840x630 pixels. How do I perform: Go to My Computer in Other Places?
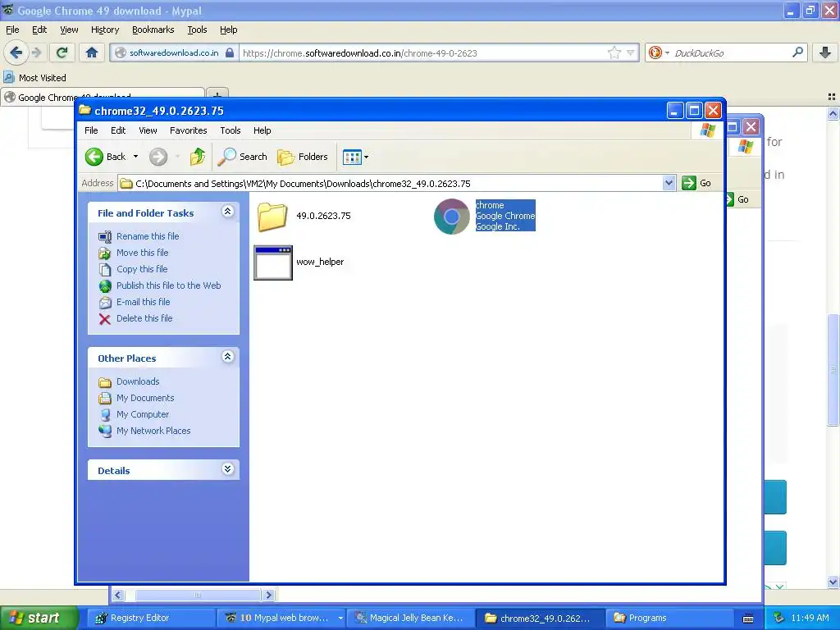coord(143,414)
